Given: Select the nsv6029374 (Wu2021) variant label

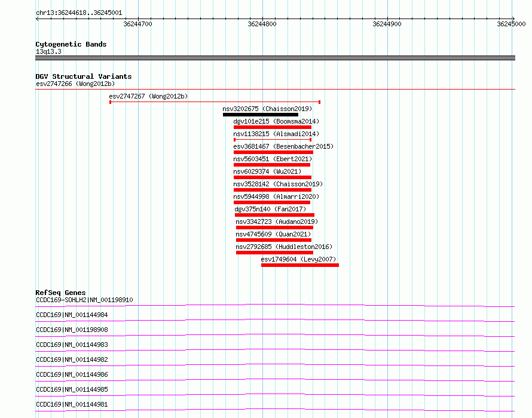Looking at the screenshot, I should point(269,171).
